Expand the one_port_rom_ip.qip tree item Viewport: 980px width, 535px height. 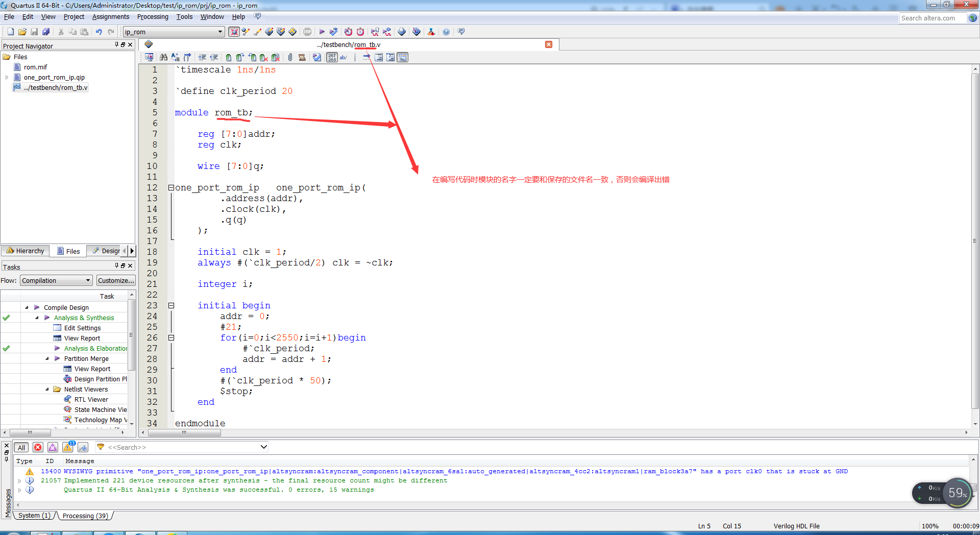7,77
